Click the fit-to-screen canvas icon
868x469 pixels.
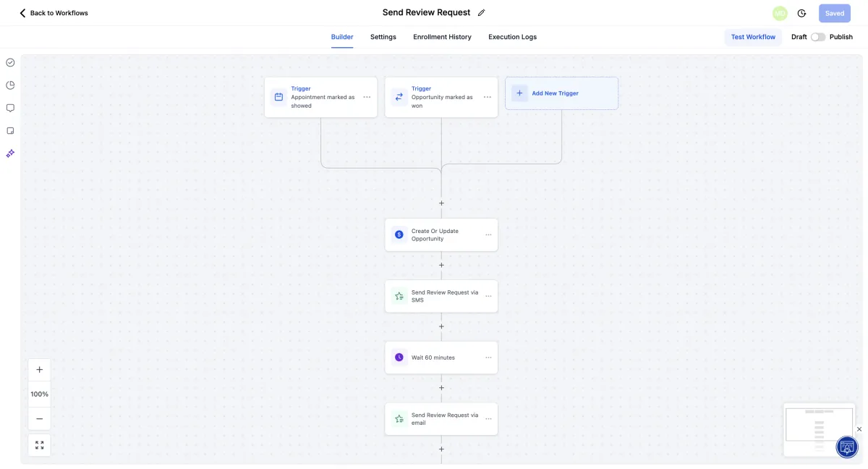point(39,445)
